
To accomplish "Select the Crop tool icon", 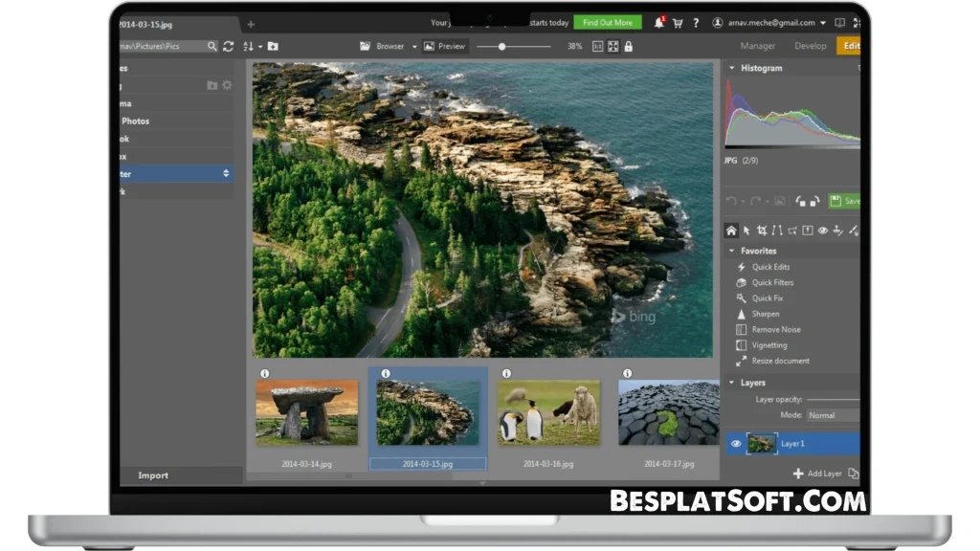I will (762, 231).
